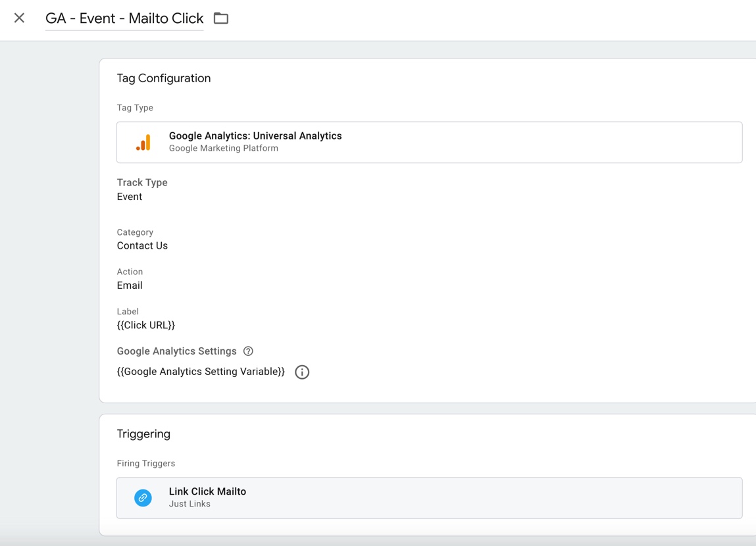756x546 pixels.
Task: Click the blue link trigger icon
Action: point(143,498)
